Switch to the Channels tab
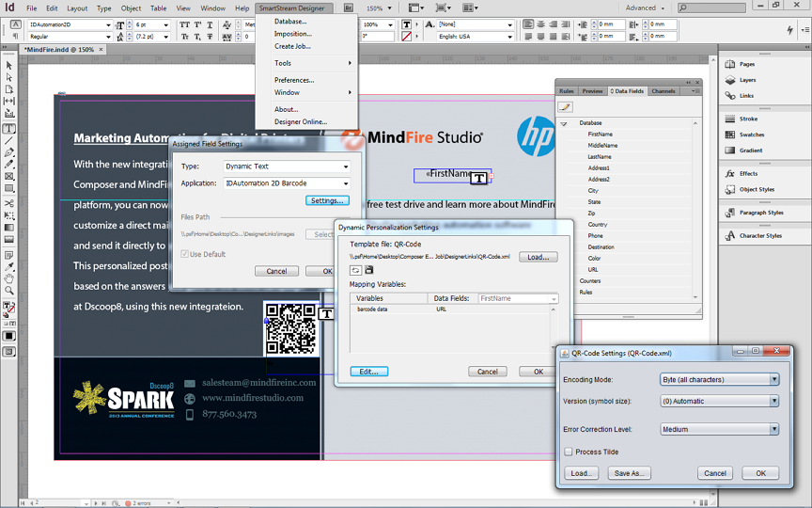Viewport: 812px width, 508px height. 664,91
